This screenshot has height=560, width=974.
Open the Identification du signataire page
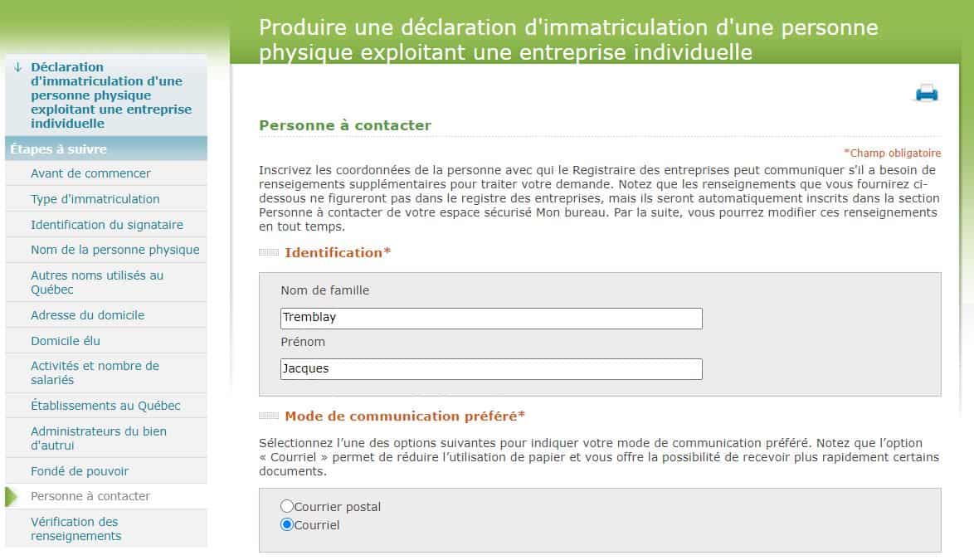[x=106, y=225]
